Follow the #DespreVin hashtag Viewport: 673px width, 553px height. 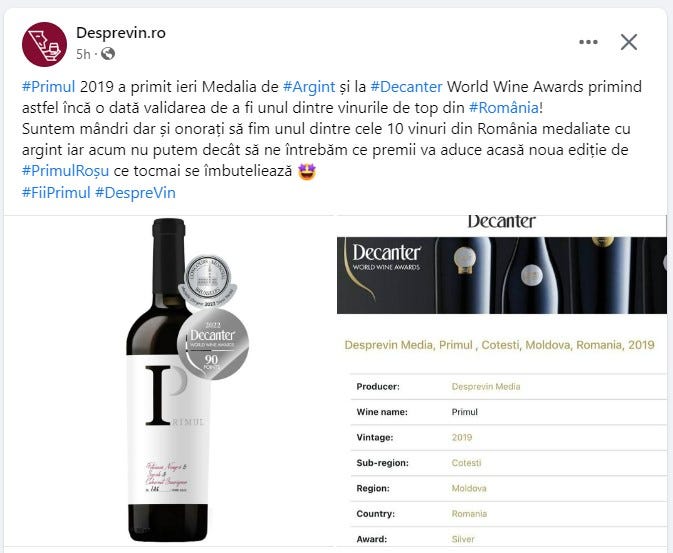click(x=135, y=192)
